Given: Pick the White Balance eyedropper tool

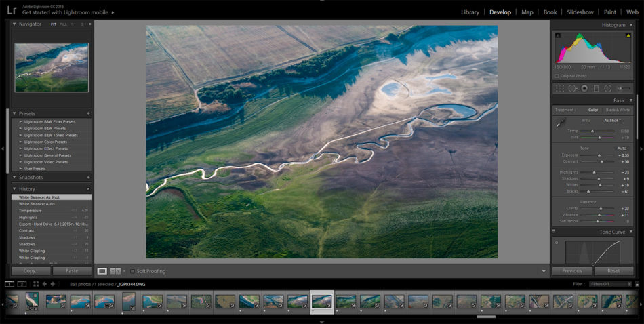Looking at the screenshot, I should [x=560, y=123].
